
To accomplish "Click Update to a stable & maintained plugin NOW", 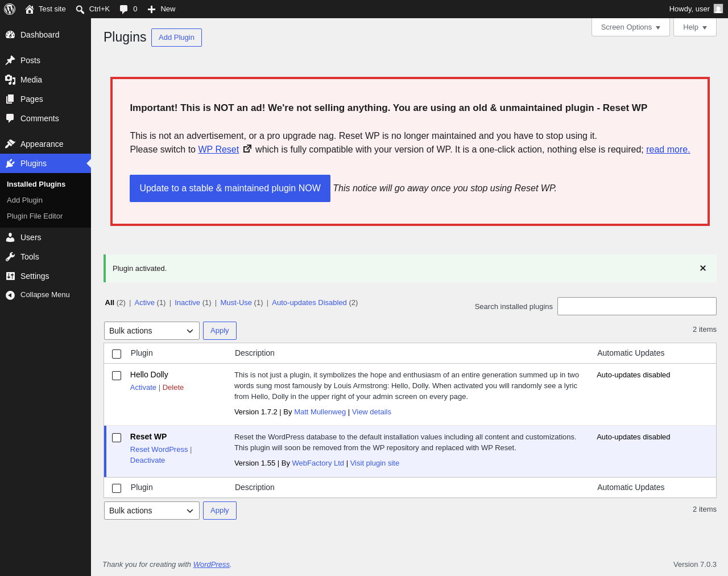I will (x=230, y=188).
